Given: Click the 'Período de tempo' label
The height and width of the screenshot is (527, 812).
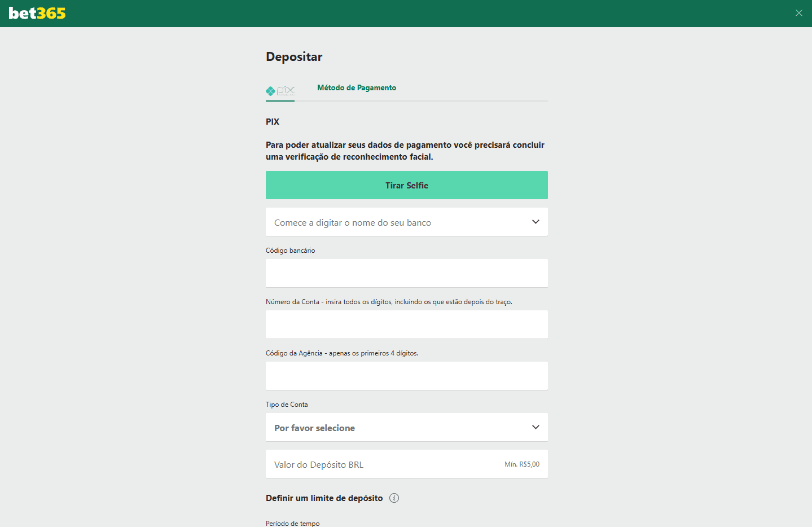Looking at the screenshot, I should pyautogui.click(x=292, y=523).
